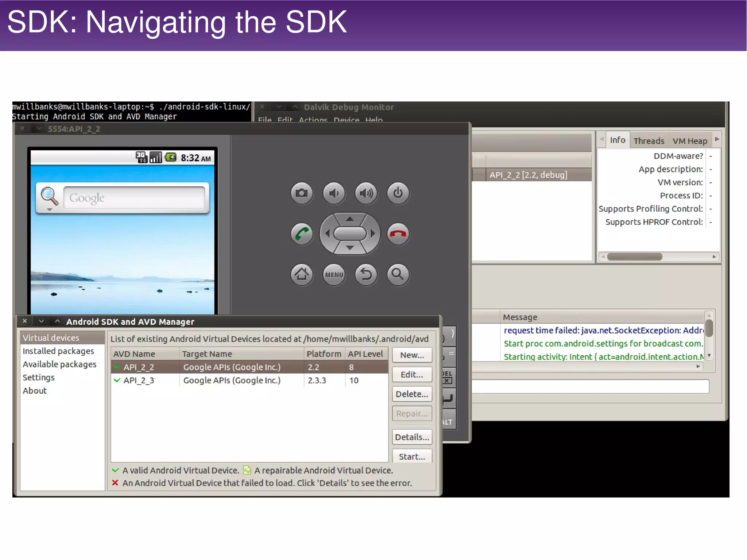Image resolution: width=747 pixels, height=560 pixels.
Task: Select Virtual devices in AVD Manager sidebar
Action: (x=63, y=338)
